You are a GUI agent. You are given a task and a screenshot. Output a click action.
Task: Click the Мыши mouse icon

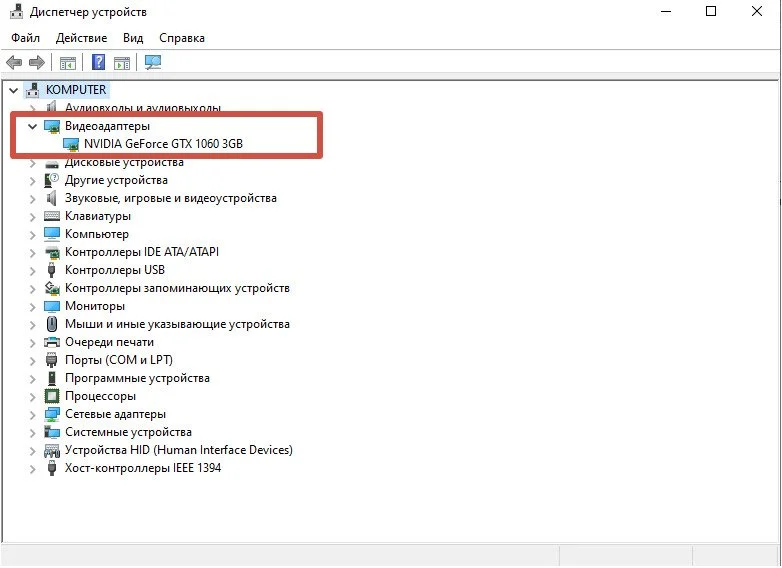pyautogui.click(x=52, y=324)
